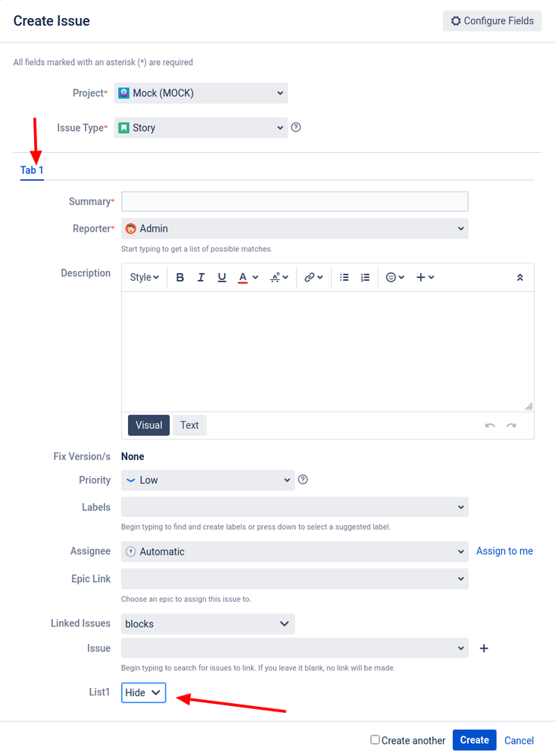Screen dimensions: 555x756
Task: Click the insert link icon
Action: (x=310, y=277)
